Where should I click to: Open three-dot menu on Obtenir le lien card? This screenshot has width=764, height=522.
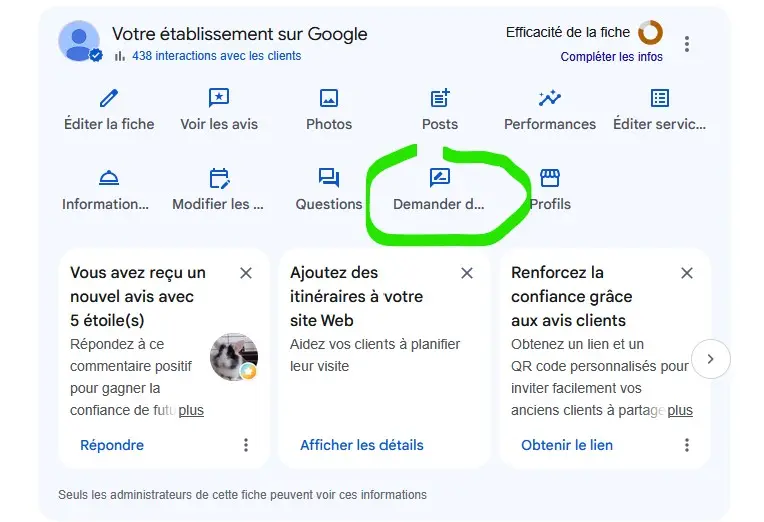tap(687, 445)
